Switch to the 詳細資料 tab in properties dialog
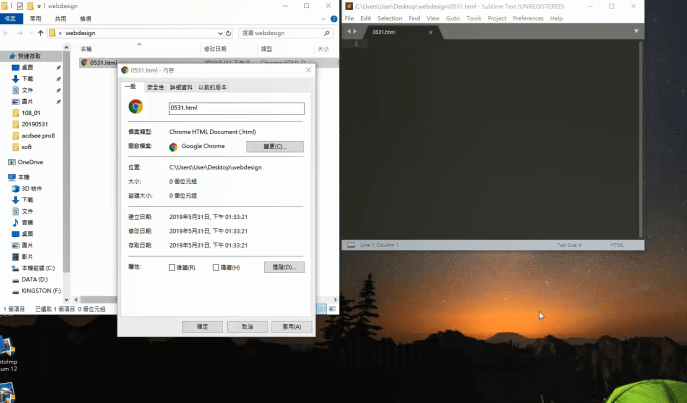687x403 pixels. [x=182, y=87]
